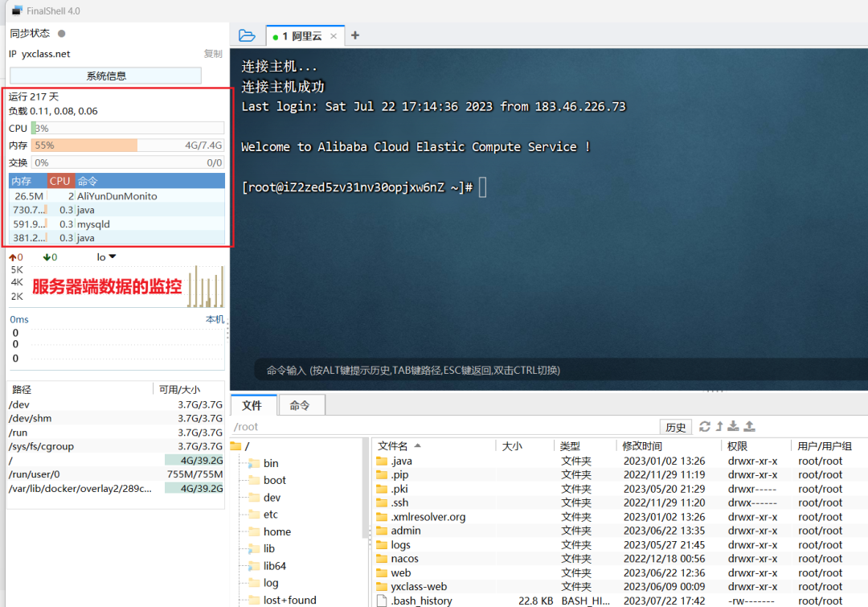This screenshot has height=607, width=868.
Task: Click the refresh icon in the file panel
Action: point(706,426)
